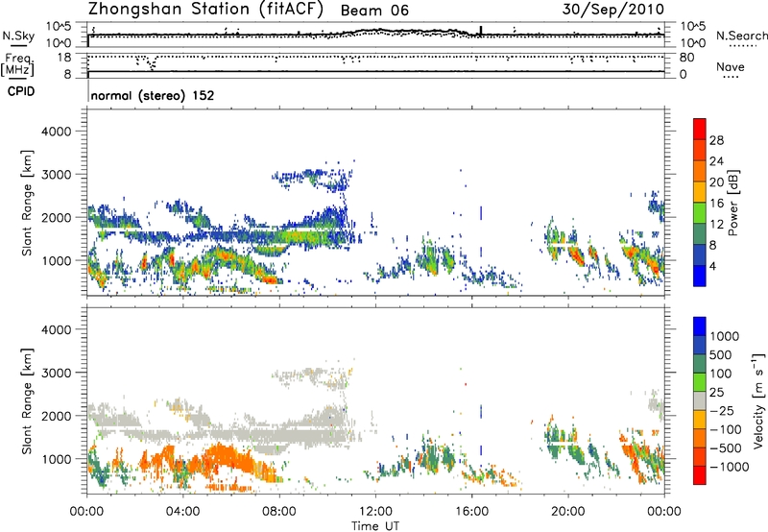Image resolution: width=768 pixels, height=532 pixels.
Task: Click the frequency axis value '18'
Action: [x=64, y=58]
